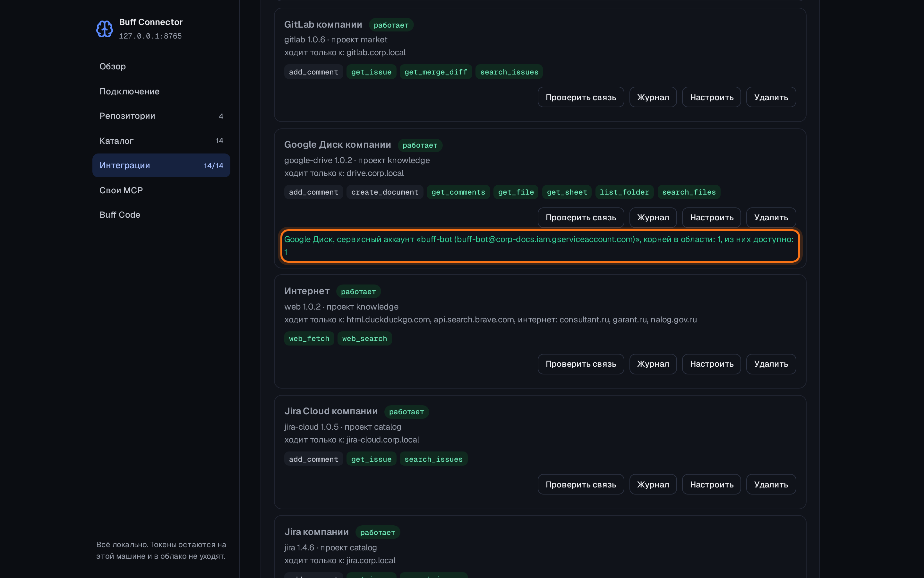Go to Подключение in sidebar
This screenshot has height=578, width=924.
[161, 92]
